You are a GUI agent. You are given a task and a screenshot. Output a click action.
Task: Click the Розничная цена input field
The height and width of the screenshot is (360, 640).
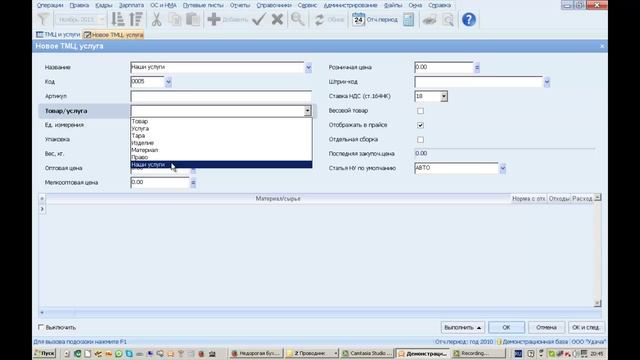pyautogui.click(x=444, y=67)
